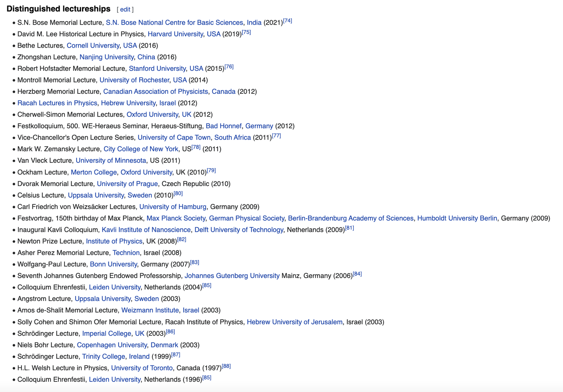Visit the Imperial College link
This screenshot has height=392, width=563.
106,334
